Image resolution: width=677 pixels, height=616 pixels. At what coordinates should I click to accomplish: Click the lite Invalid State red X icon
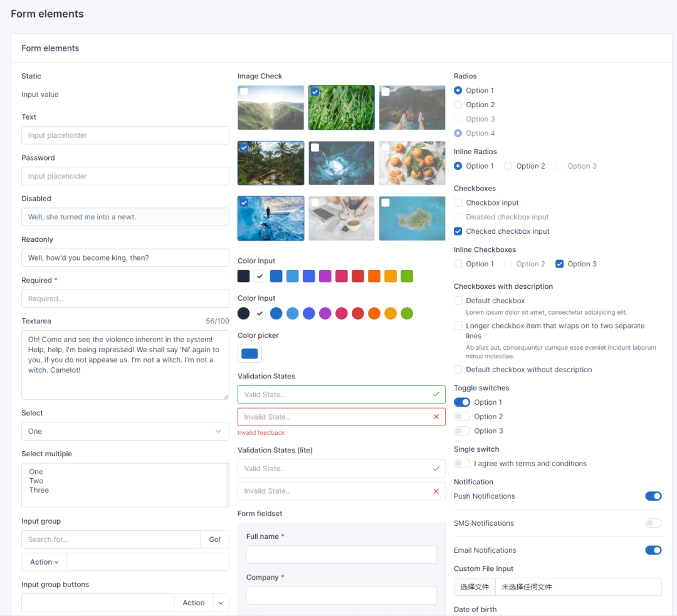(x=436, y=491)
